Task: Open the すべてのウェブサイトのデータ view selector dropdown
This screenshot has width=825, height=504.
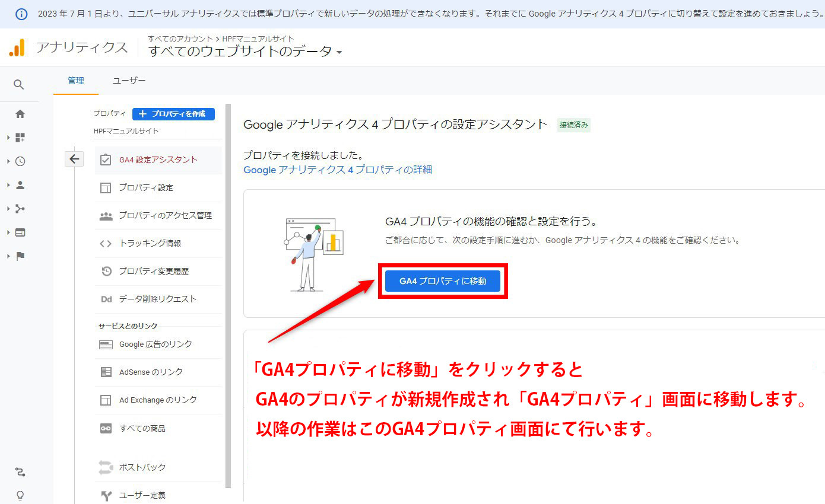Action: click(x=245, y=52)
